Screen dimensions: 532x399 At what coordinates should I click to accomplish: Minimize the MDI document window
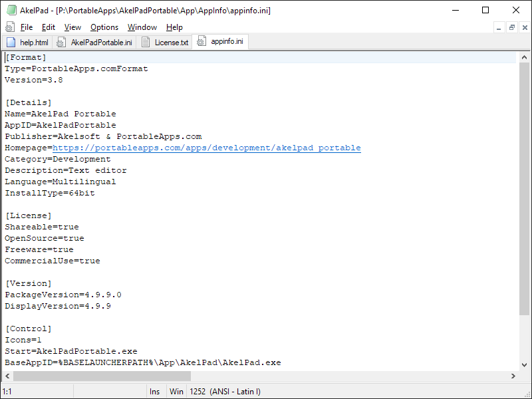click(x=499, y=27)
